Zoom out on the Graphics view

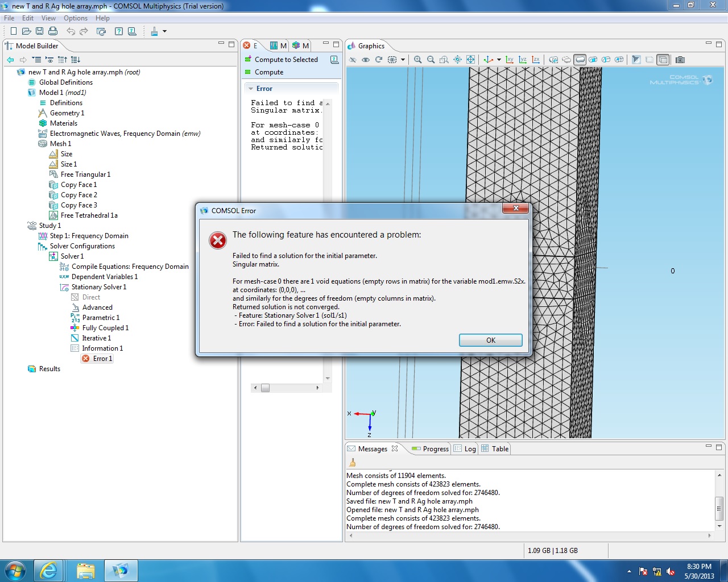click(431, 60)
